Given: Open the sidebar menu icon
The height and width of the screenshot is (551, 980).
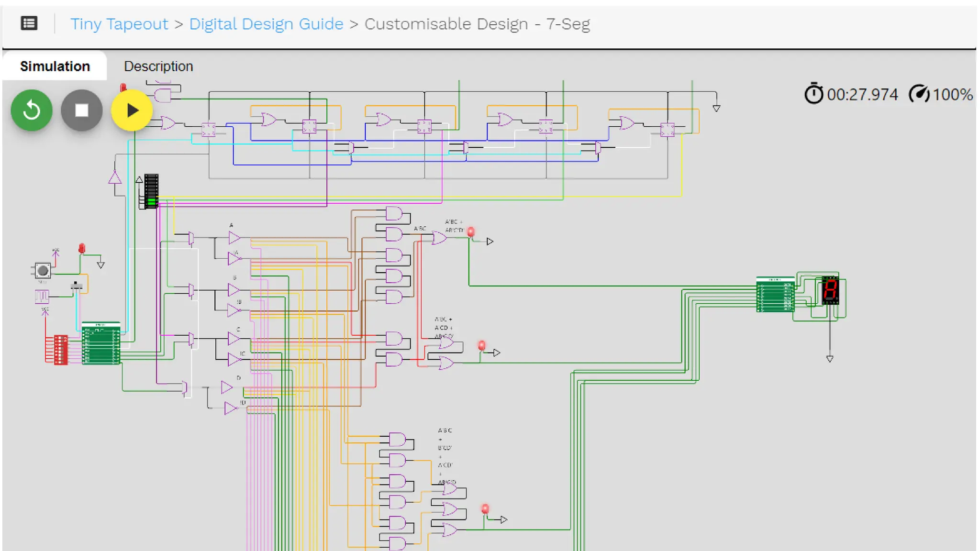Looking at the screenshot, I should [x=29, y=23].
